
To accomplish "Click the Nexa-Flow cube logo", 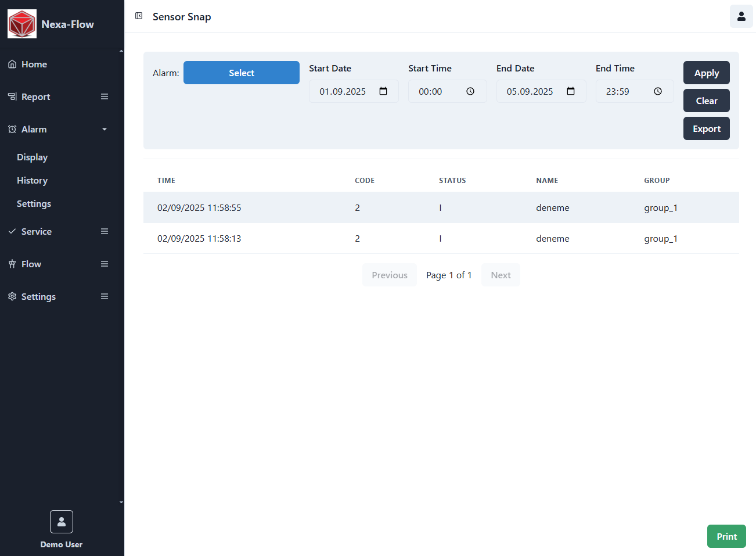I will point(22,24).
